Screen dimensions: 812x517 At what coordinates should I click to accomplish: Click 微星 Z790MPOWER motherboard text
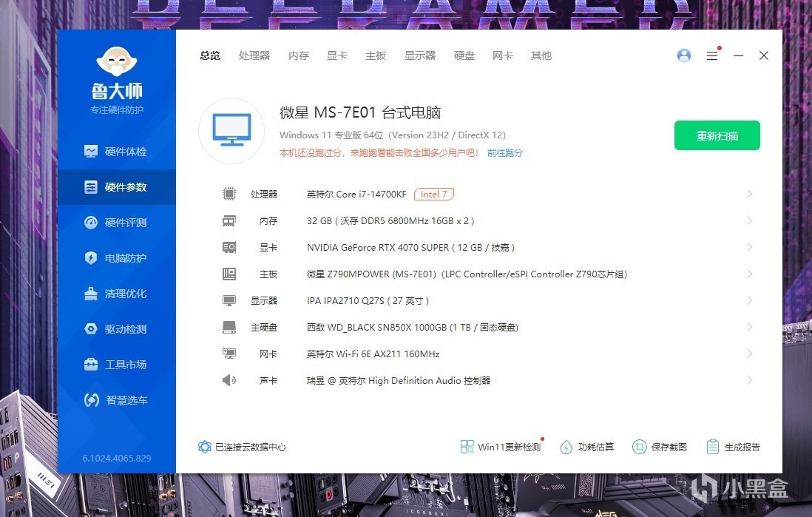[x=467, y=274]
